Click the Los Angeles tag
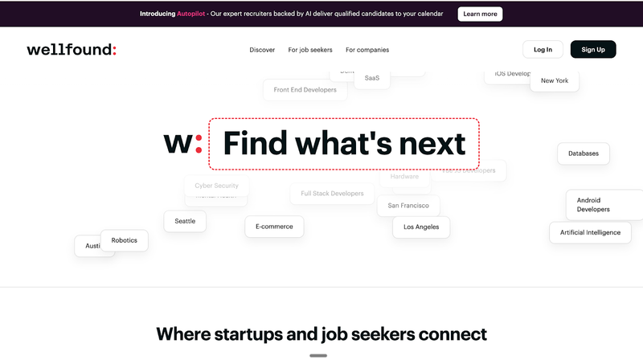 tap(421, 227)
